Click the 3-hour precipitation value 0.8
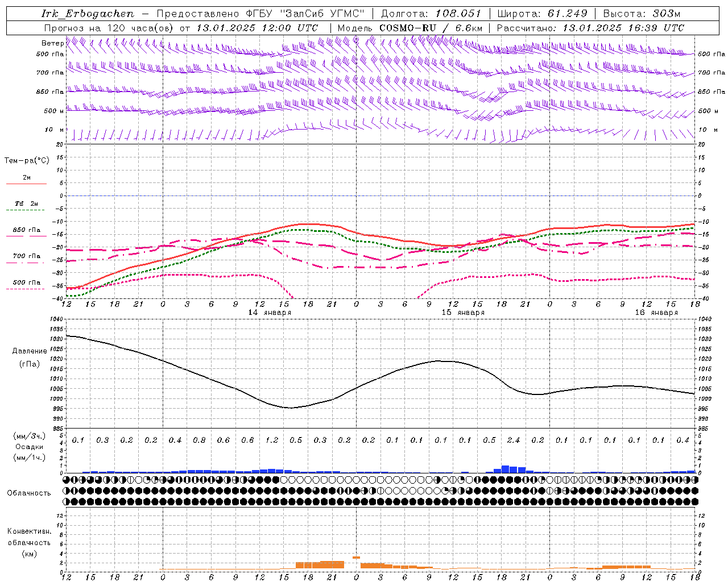 [x=199, y=440]
